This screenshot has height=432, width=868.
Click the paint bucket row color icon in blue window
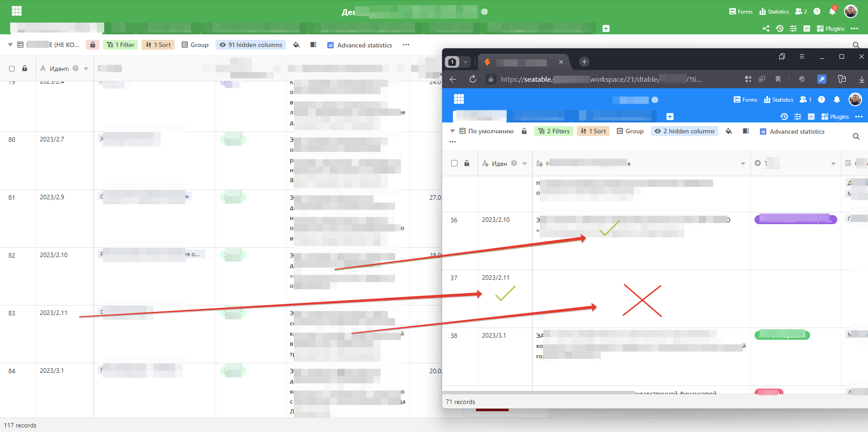coord(729,131)
